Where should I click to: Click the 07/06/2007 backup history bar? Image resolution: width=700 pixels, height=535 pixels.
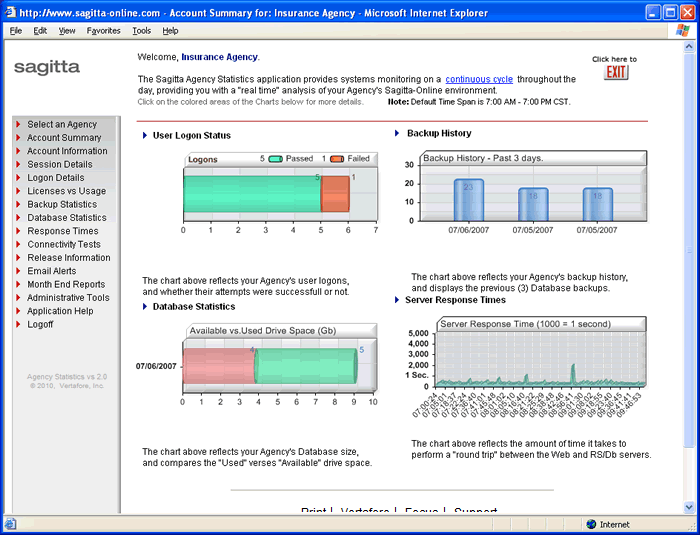(x=469, y=199)
